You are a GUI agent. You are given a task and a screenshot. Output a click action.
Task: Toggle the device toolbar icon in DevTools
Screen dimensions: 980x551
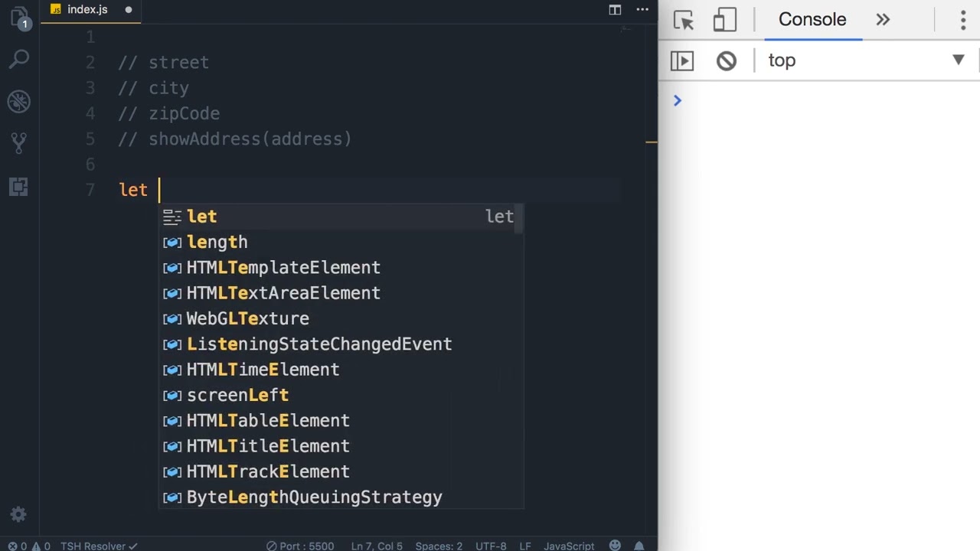click(724, 20)
